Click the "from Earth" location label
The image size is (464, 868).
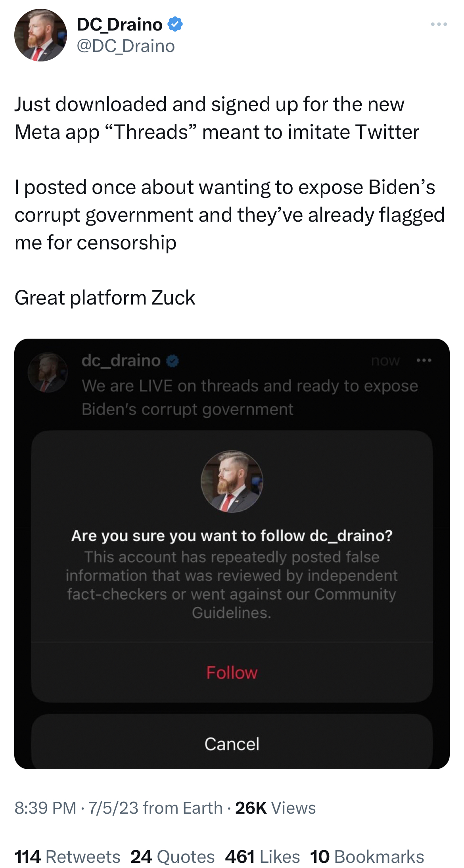click(x=182, y=808)
